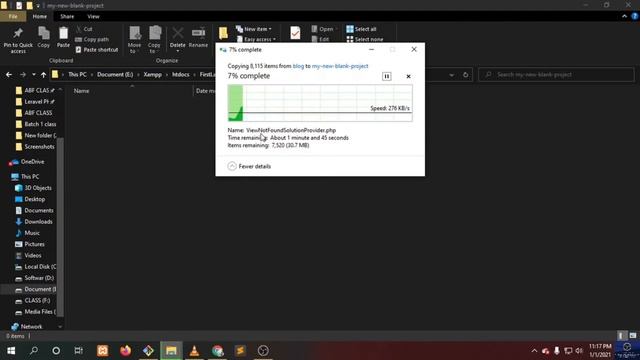Open the Move to menu
This screenshot has width=640, height=360.
click(x=134, y=40)
